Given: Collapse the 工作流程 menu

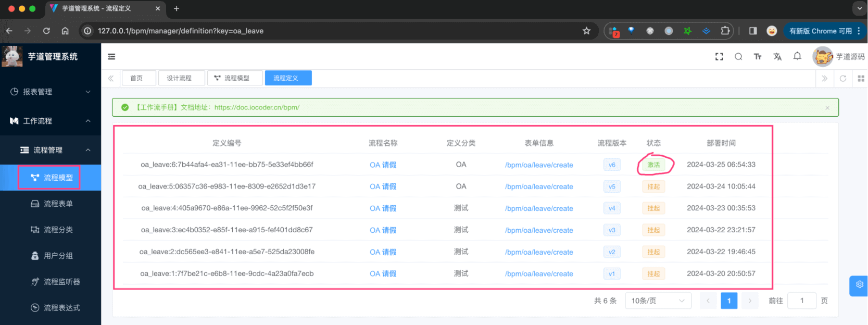Looking at the screenshot, I should [51, 121].
